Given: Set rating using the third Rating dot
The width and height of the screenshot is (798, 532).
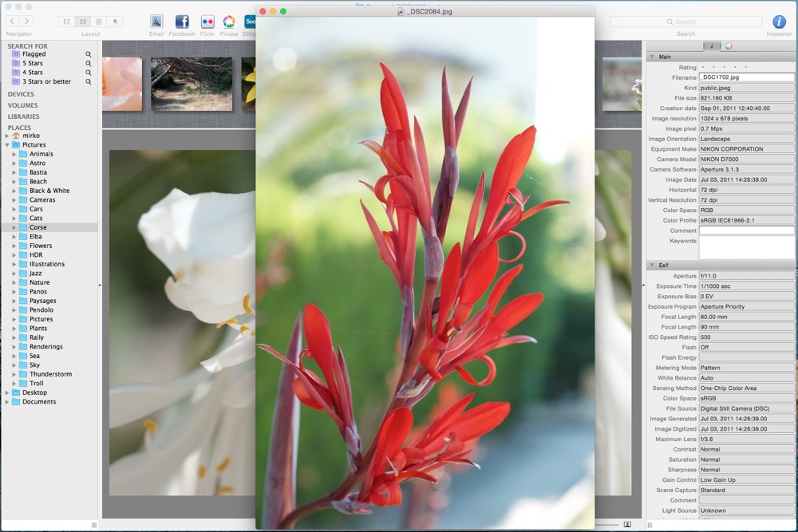Looking at the screenshot, I should point(724,68).
